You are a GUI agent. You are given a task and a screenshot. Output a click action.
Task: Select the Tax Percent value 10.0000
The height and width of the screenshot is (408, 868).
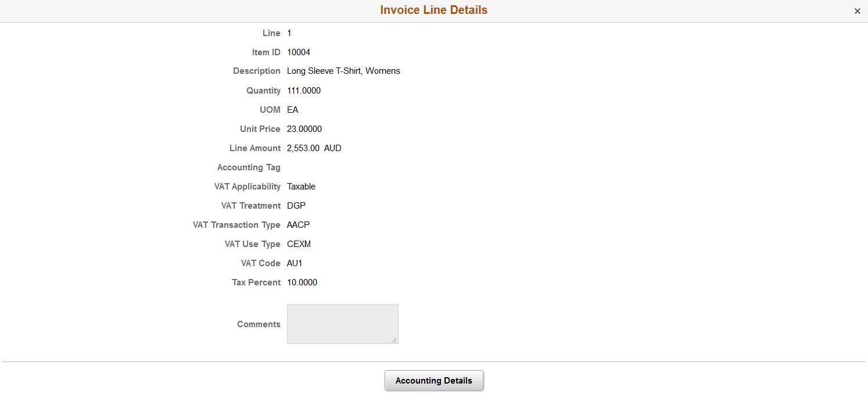pyautogui.click(x=302, y=282)
